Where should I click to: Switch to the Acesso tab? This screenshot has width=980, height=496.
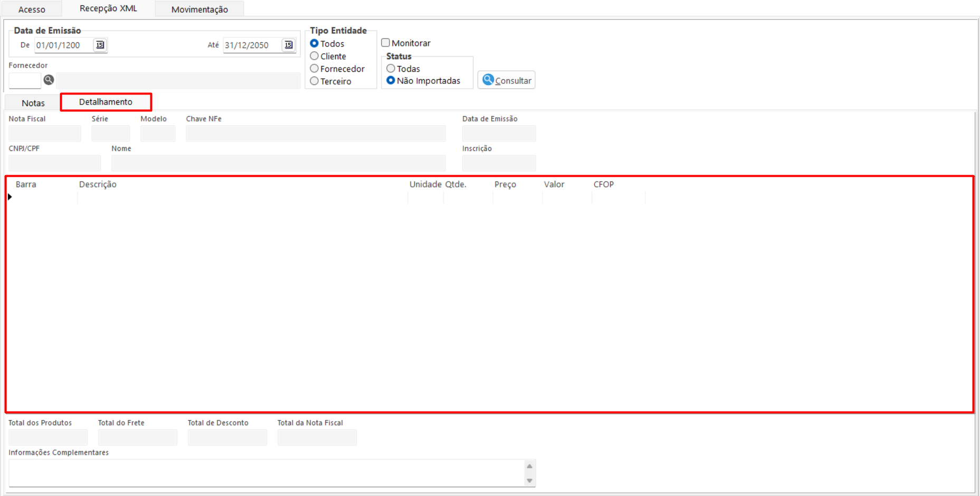coord(32,9)
